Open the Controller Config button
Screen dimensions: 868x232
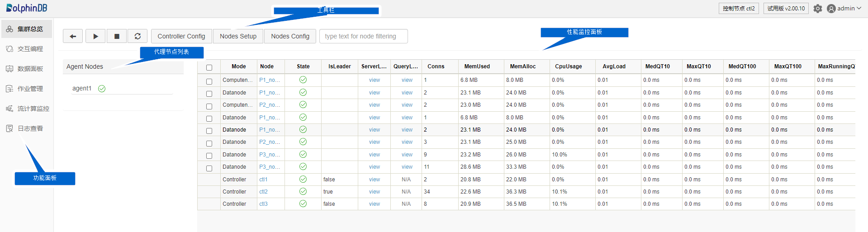click(x=181, y=36)
